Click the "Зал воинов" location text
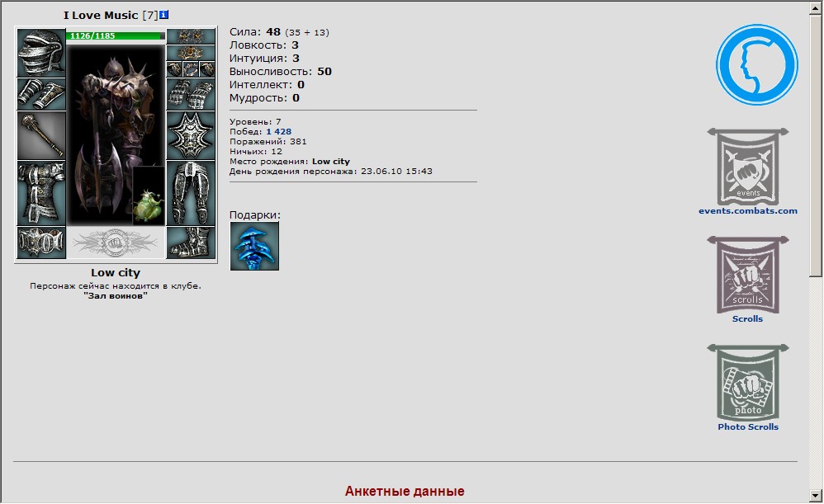This screenshot has width=824, height=504. coord(116,295)
